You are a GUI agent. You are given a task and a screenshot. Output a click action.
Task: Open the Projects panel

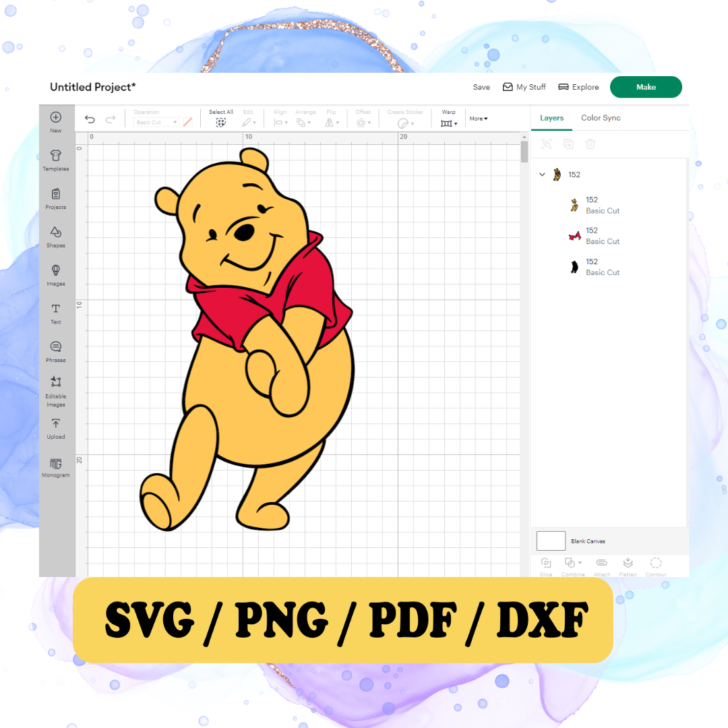coord(56,199)
